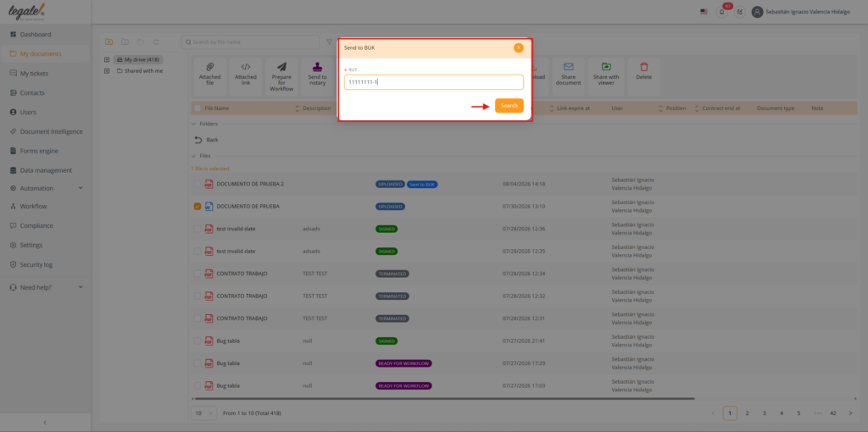Go to page 2 of results
Viewport: 868px width, 432px height.
748,413
